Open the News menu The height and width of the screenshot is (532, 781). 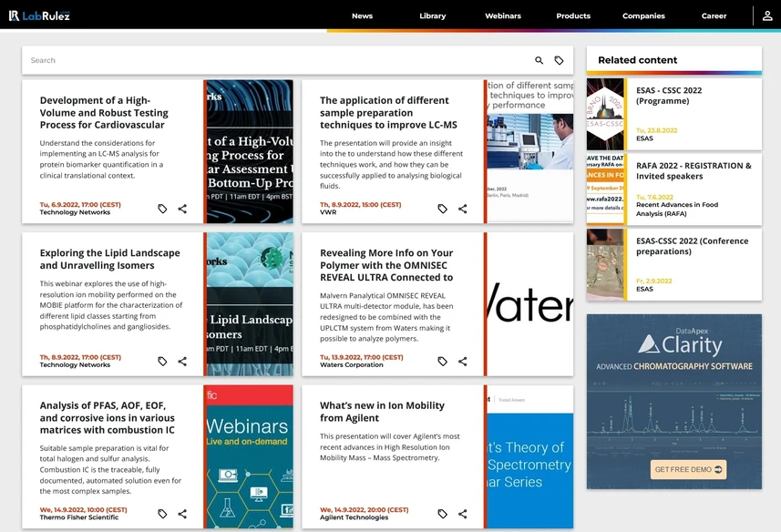tap(362, 15)
